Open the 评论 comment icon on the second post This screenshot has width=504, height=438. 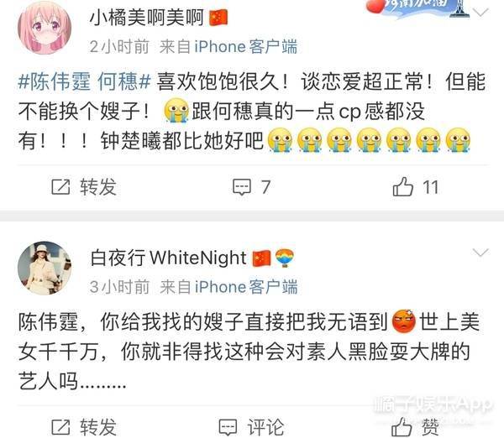[x=228, y=427]
